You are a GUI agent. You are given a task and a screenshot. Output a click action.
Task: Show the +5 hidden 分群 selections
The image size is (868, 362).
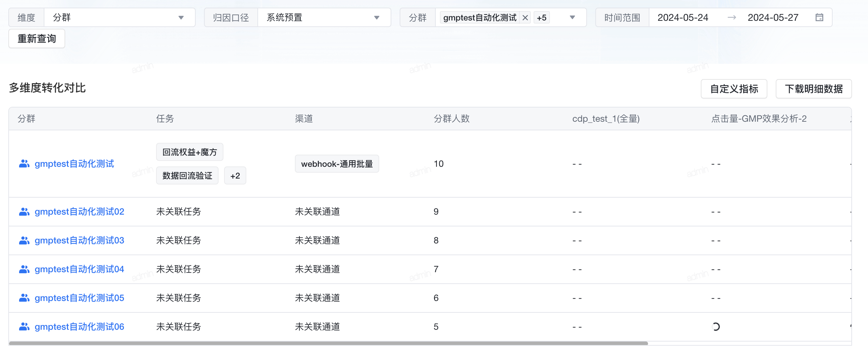[542, 18]
